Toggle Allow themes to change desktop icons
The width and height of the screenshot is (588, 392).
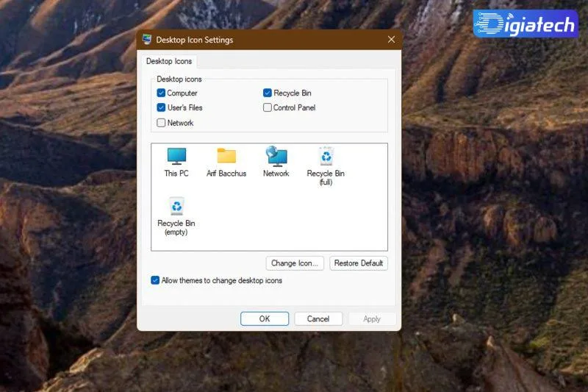(x=155, y=280)
